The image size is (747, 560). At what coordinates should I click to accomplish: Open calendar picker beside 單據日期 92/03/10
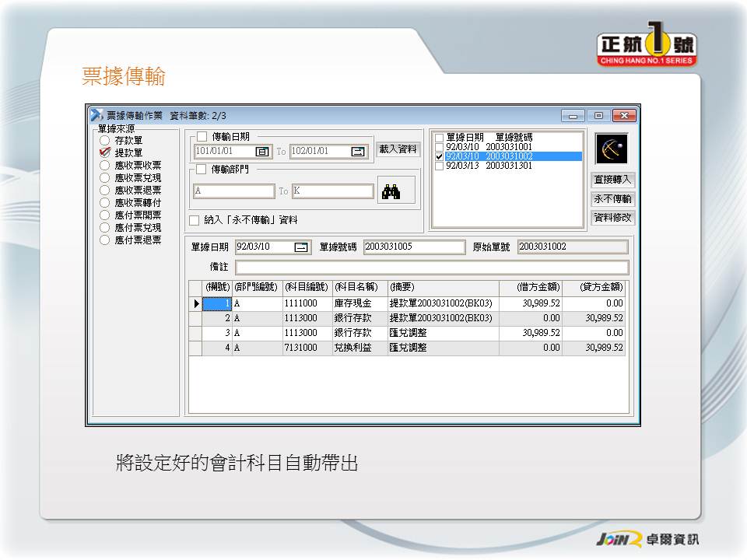point(300,247)
